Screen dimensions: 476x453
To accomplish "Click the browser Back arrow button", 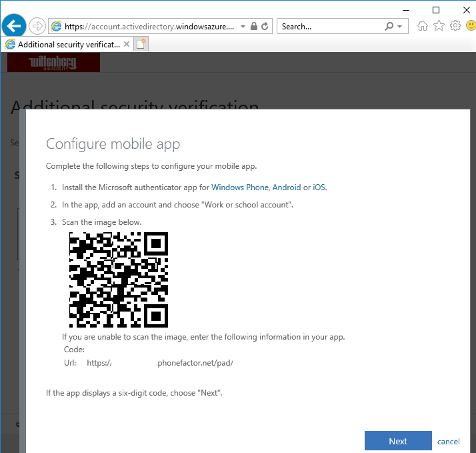I will click(14, 26).
